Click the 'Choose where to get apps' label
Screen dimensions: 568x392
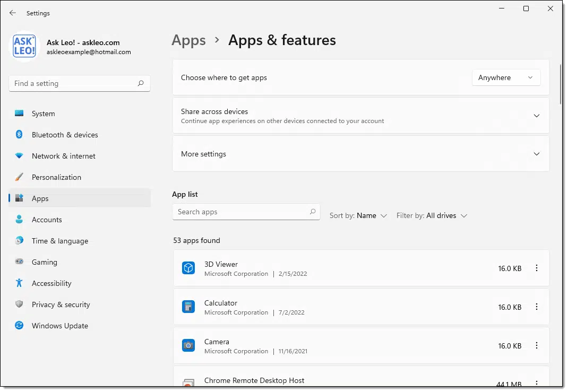click(224, 78)
